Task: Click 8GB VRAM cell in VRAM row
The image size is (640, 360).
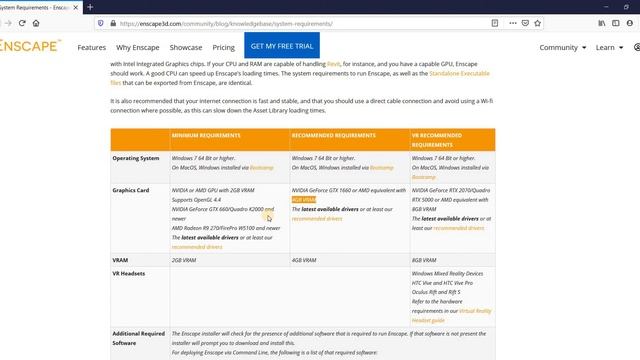Action: coord(424,260)
